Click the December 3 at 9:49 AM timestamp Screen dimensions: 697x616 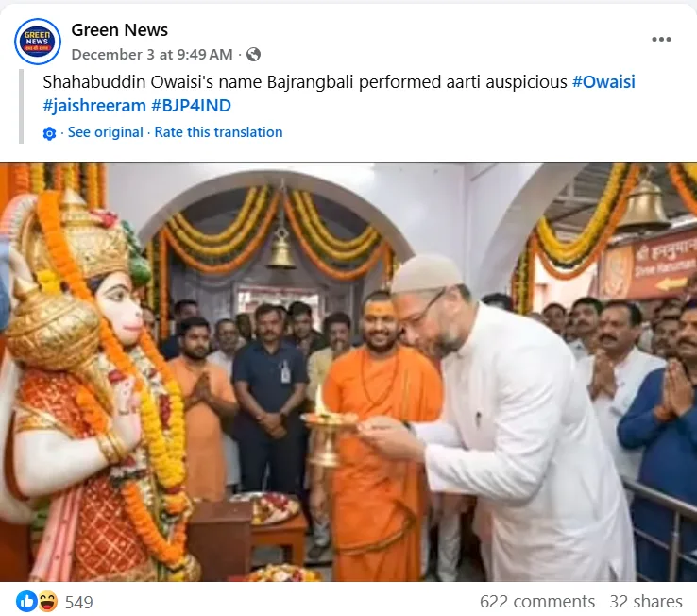pyautogui.click(x=152, y=54)
